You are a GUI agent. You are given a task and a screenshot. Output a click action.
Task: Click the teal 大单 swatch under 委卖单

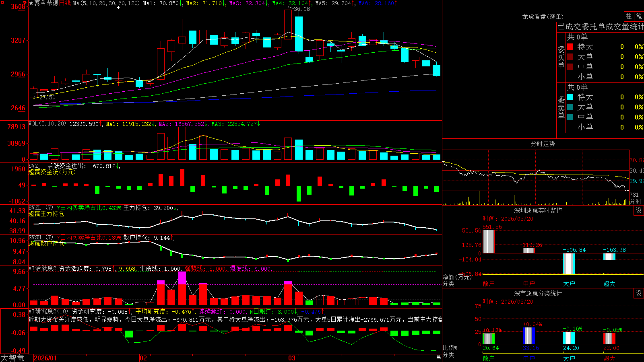click(570, 107)
